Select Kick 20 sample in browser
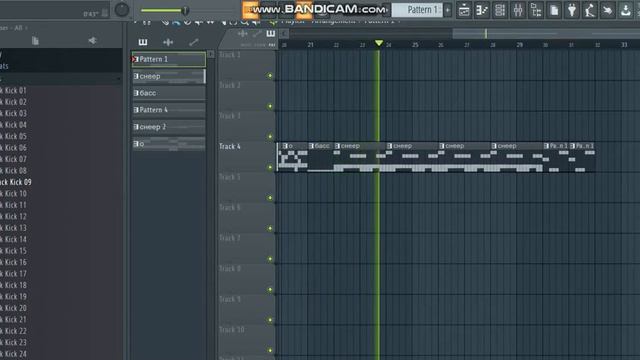The width and height of the screenshot is (640, 360). [13, 308]
